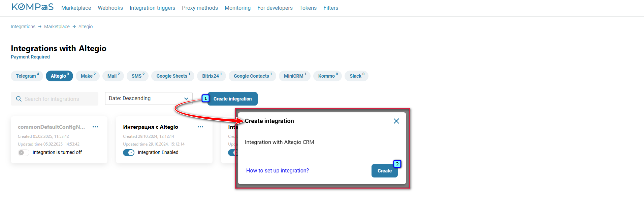The image size is (644, 200).
Task: Open the Monitoring section
Action: 237,8
